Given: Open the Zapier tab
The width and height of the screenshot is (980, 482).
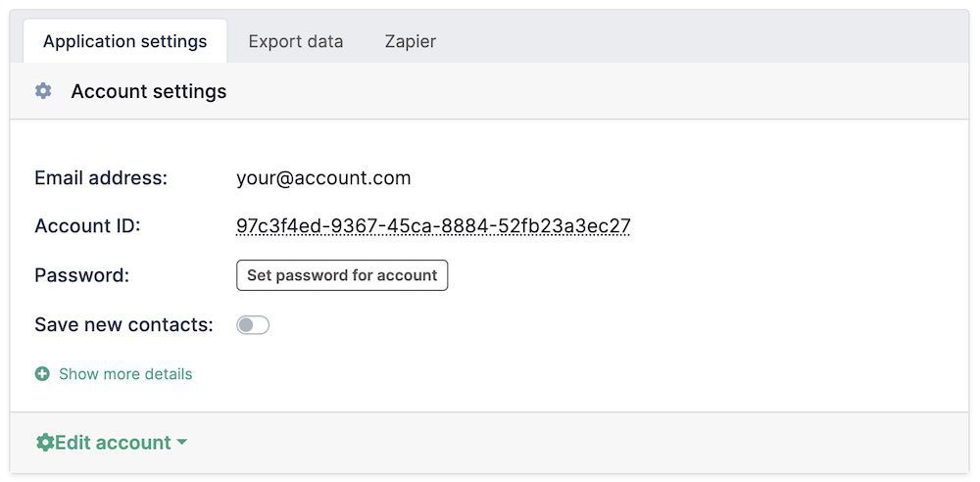Looking at the screenshot, I should pos(410,41).
